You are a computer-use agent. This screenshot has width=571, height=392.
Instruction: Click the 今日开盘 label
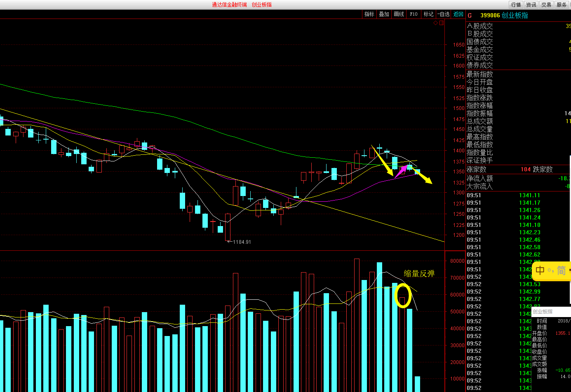click(x=480, y=82)
